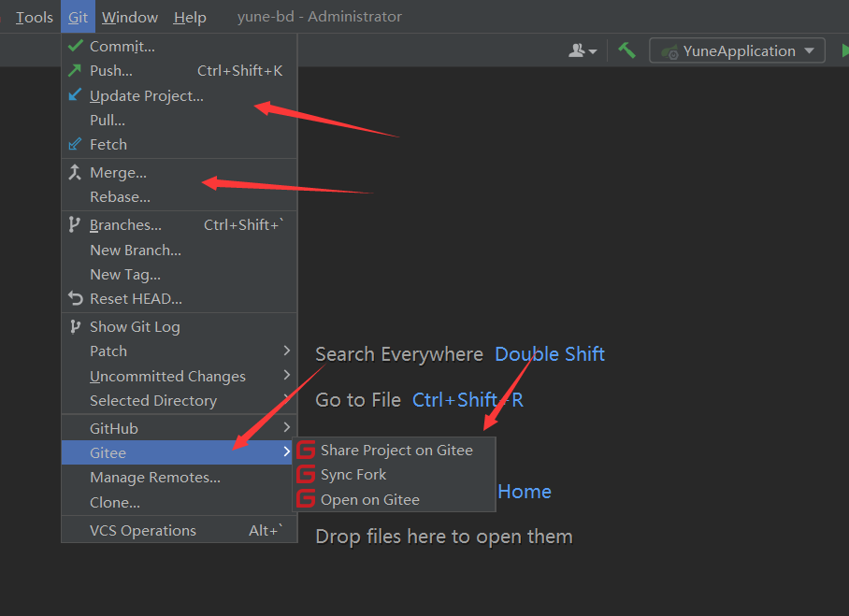Expand the Selected Directory submenu
The image size is (849, 616).
(x=287, y=399)
